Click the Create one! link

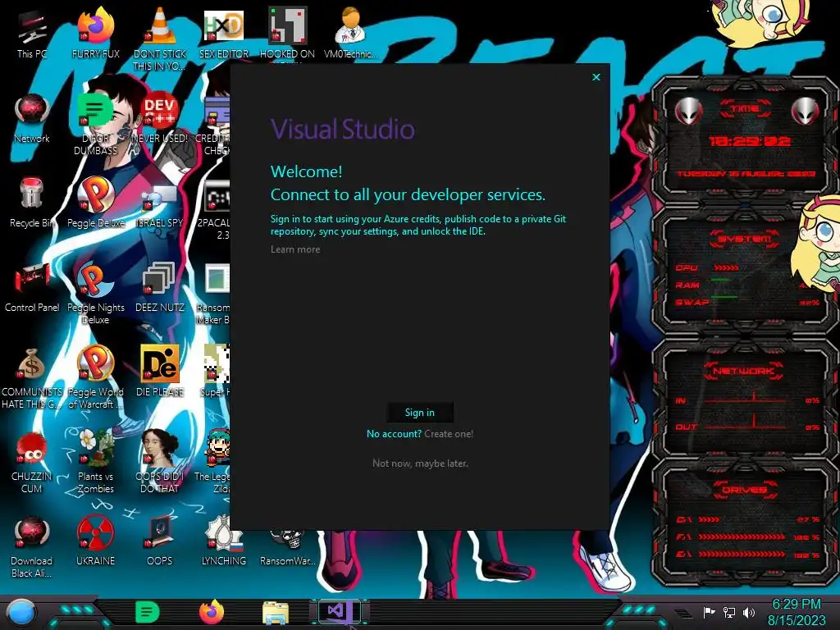click(449, 433)
